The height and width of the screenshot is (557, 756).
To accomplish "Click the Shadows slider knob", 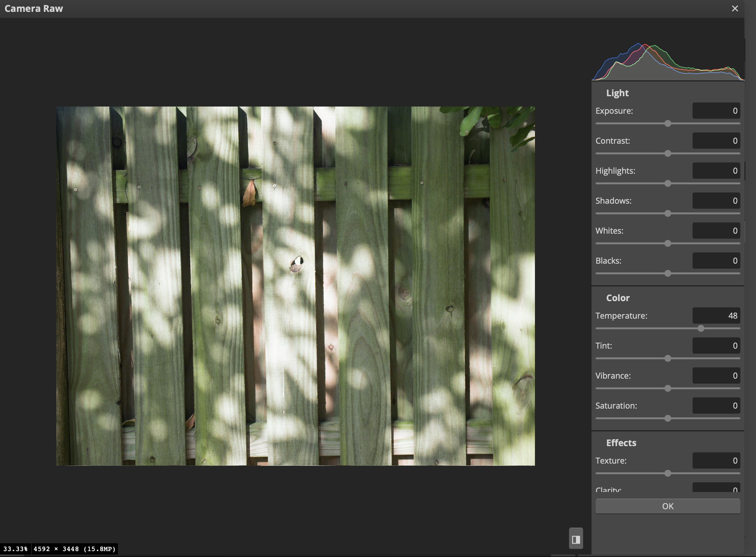I will (667, 213).
